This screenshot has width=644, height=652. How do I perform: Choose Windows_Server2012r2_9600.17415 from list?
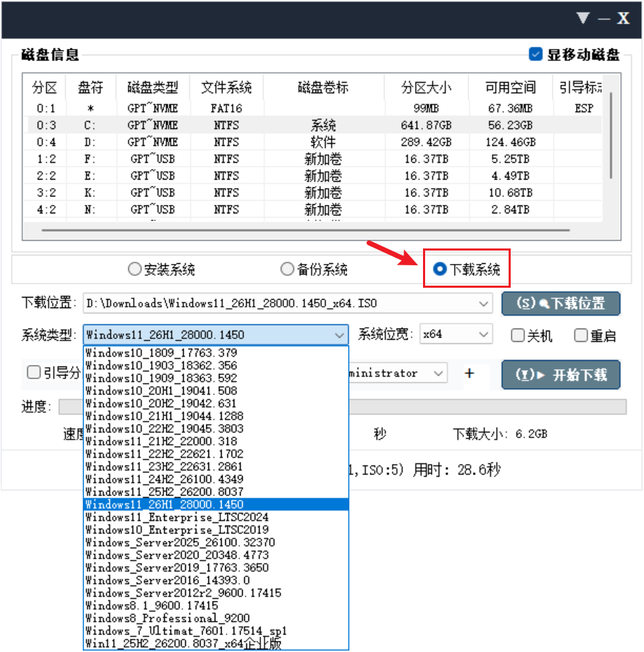[x=216, y=593]
